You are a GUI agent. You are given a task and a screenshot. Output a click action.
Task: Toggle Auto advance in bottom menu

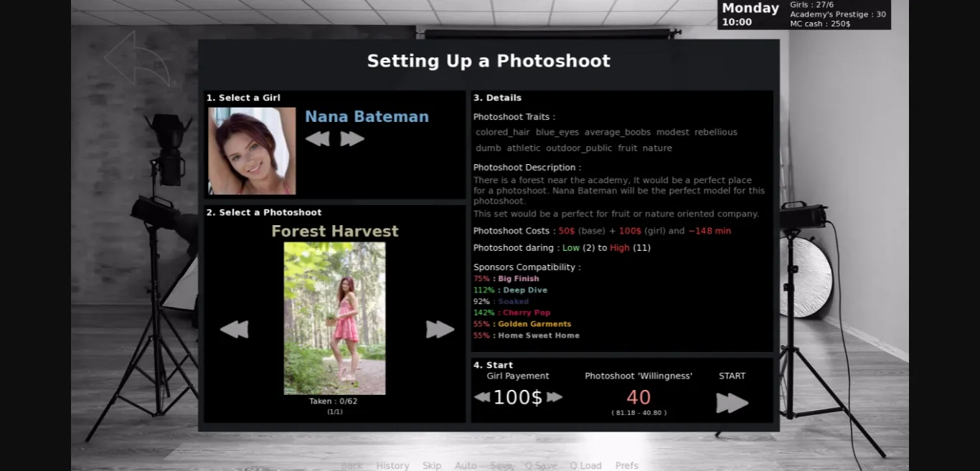[x=466, y=465]
